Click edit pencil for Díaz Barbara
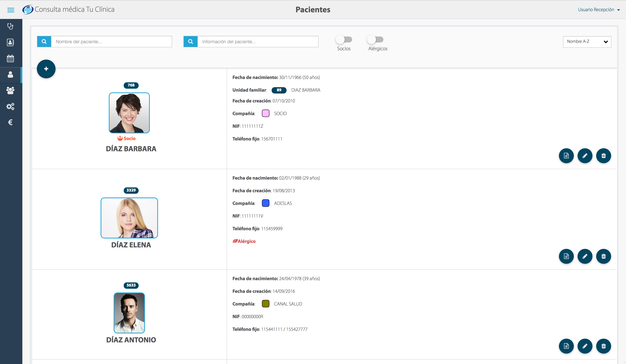 [585, 156]
